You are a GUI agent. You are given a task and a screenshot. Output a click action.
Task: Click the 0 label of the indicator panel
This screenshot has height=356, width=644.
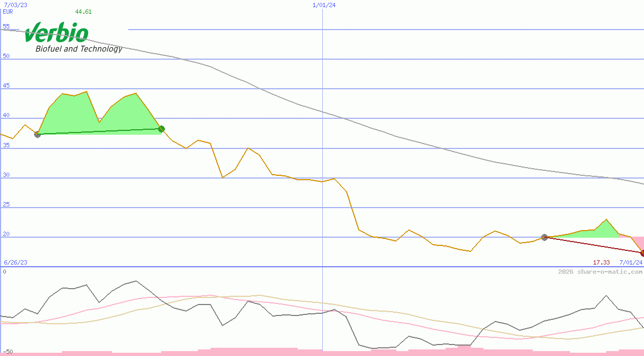[x=4, y=272]
